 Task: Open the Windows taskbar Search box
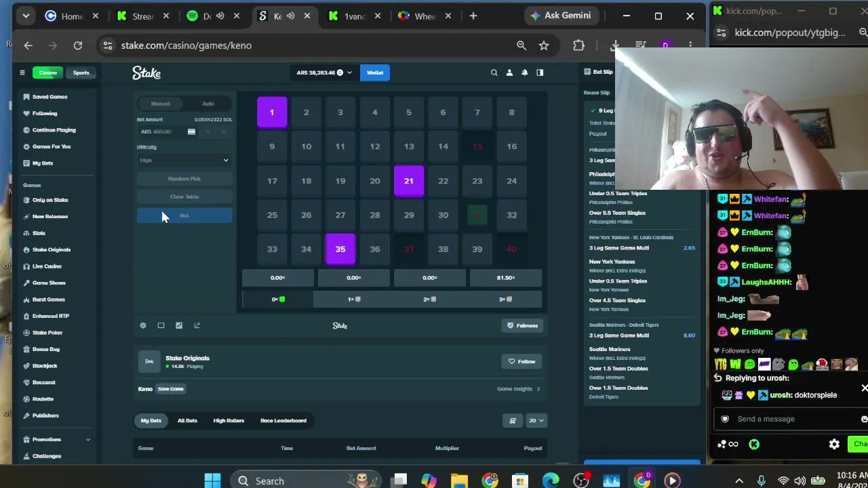point(306,481)
